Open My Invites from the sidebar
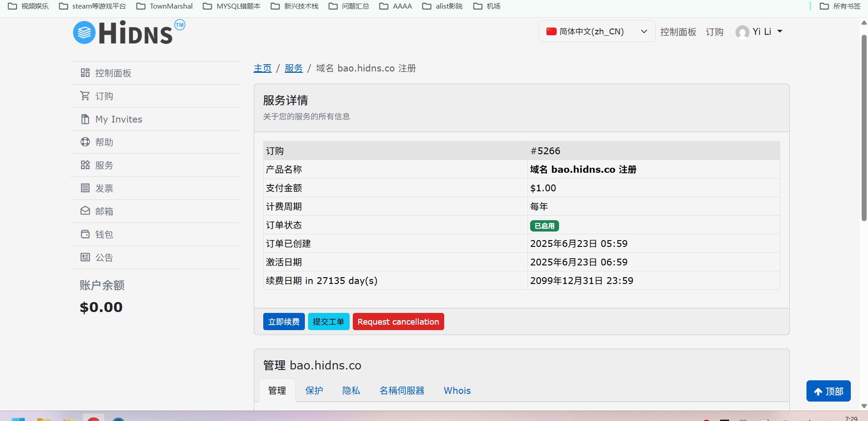Screen dimensions: 868x421 (x=119, y=119)
